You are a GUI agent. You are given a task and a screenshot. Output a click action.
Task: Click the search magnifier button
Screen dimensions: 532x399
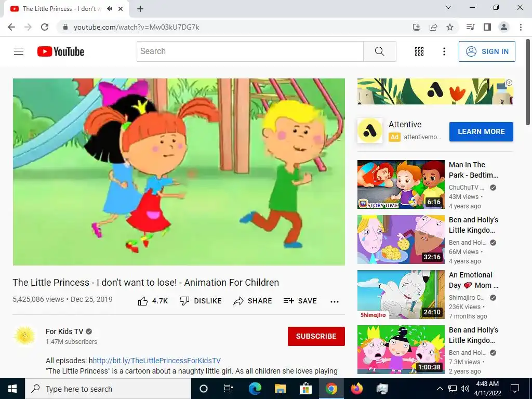[x=380, y=51]
